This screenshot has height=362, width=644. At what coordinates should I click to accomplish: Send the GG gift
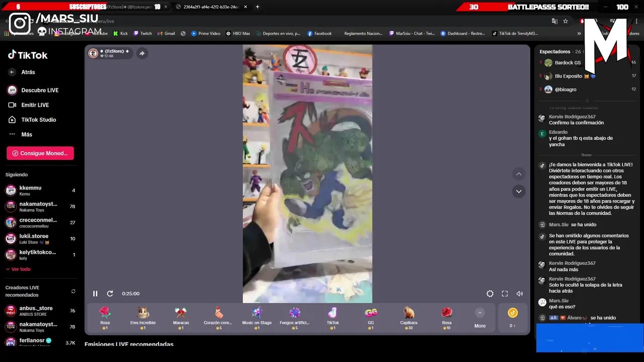pyautogui.click(x=371, y=318)
